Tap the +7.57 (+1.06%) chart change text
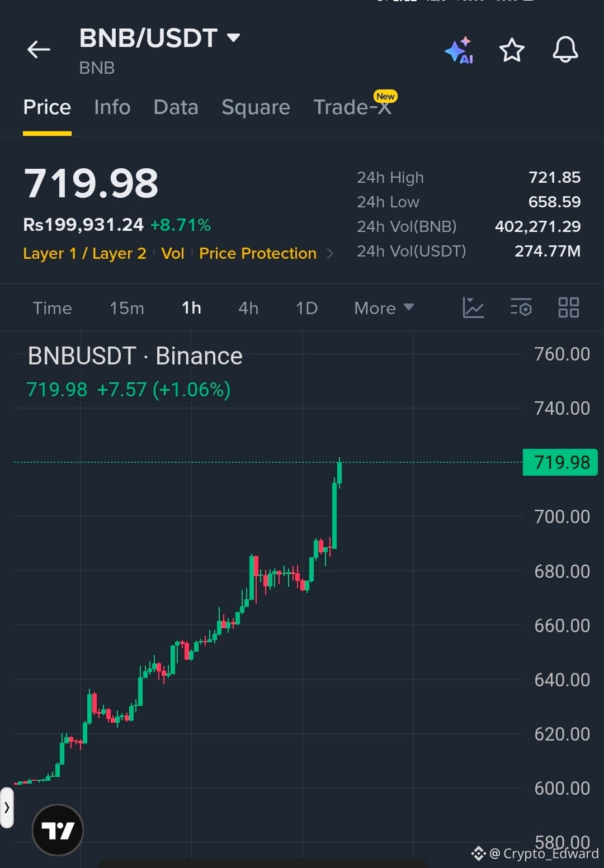The width and height of the screenshot is (604, 868). (x=164, y=390)
